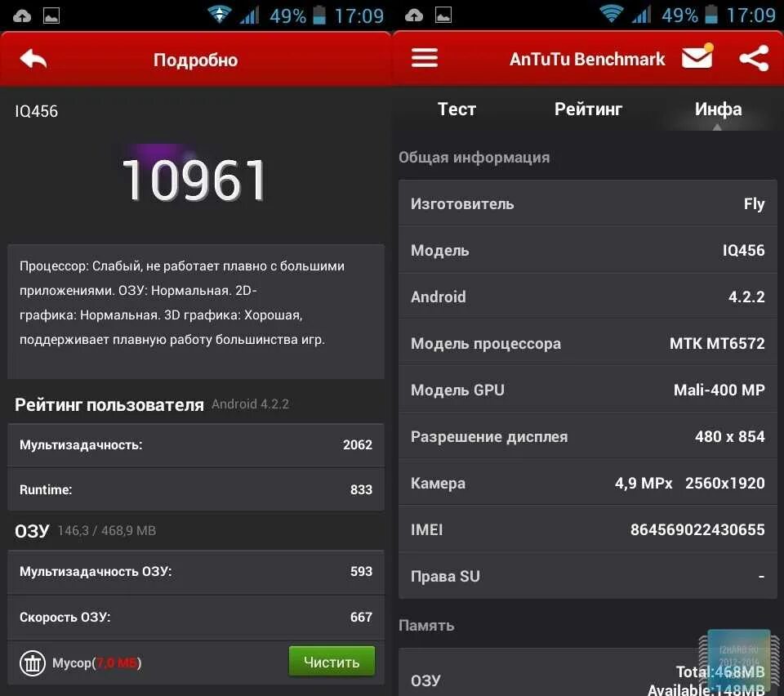Select the Инфа tab
Viewport: 784px width, 696px height.
click(718, 109)
